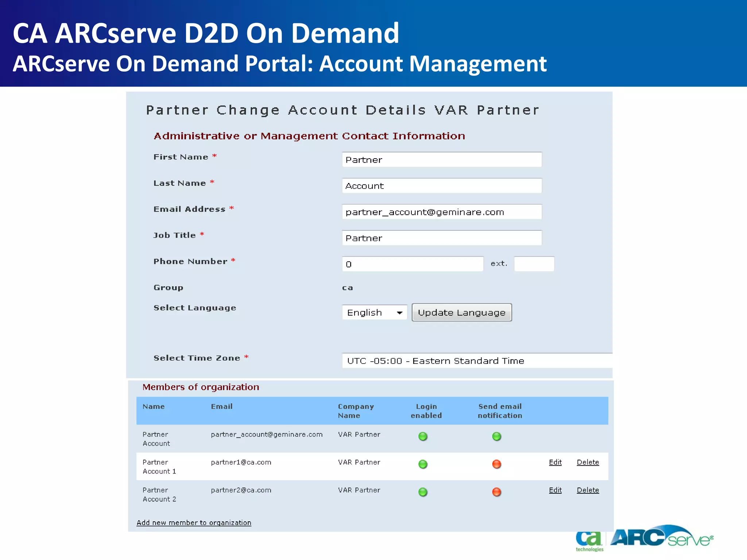Click the Send email notification column header
Screen dimensions: 747x560
click(500, 411)
